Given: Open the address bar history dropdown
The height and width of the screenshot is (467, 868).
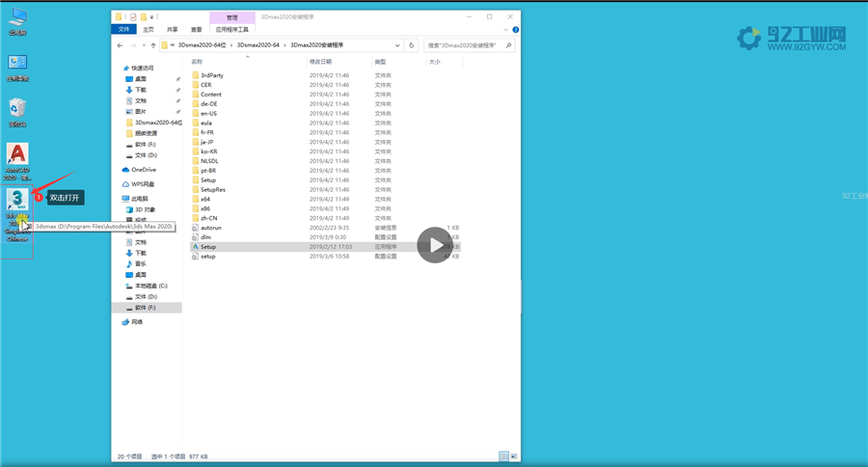Looking at the screenshot, I should (x=397, y=45).
